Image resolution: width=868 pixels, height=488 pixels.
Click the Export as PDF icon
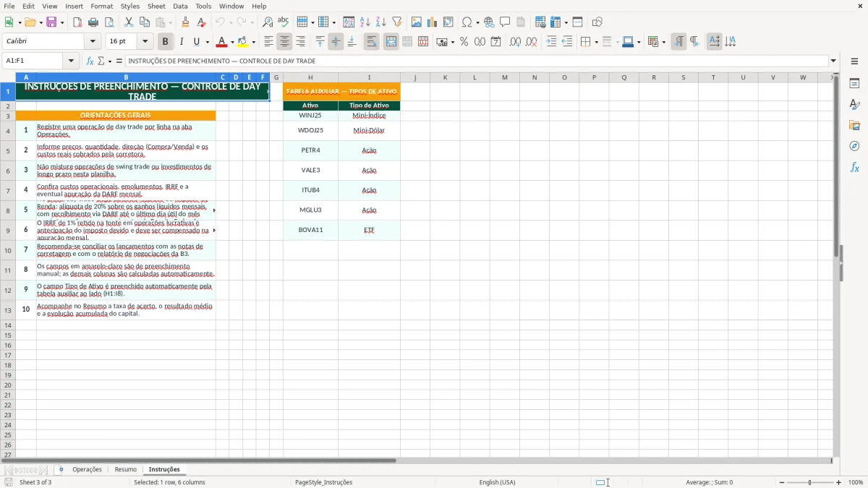77,22
